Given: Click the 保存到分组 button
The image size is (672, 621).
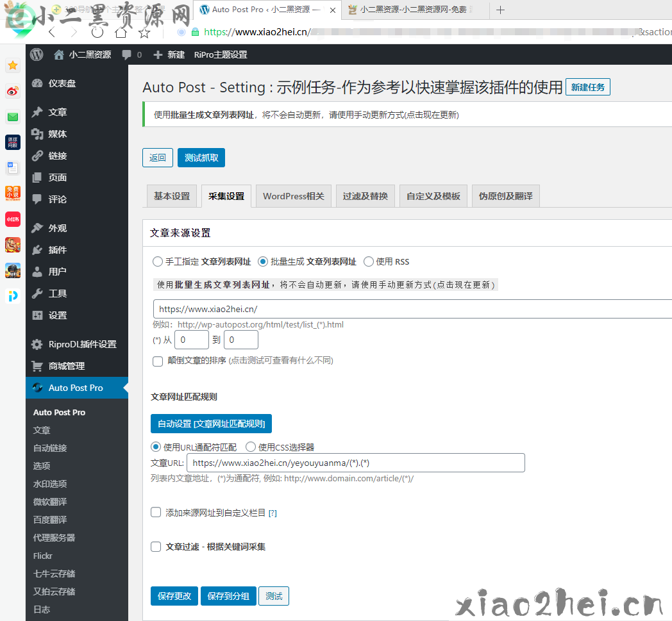Looking at the screenshot, I should [x=228, y=596].
